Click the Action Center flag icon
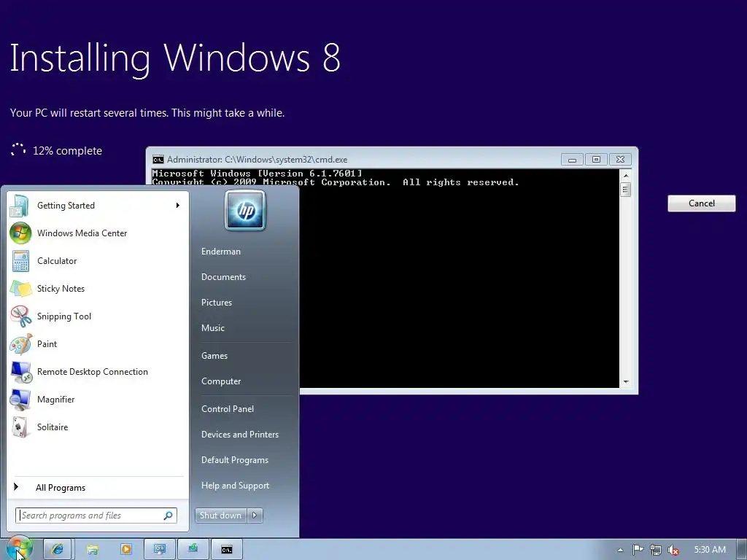 coord(638,550)
